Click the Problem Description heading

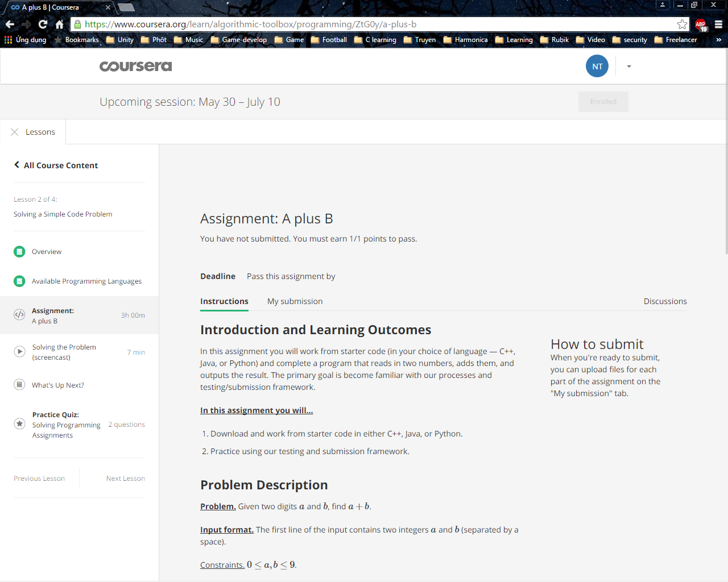coord(264,485)
